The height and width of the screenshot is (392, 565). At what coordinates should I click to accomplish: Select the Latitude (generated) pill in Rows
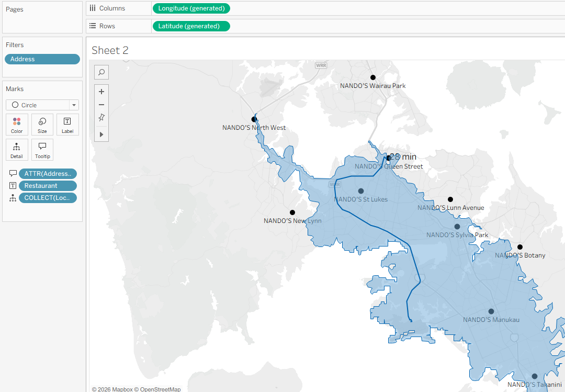click(x=191, y=26)
